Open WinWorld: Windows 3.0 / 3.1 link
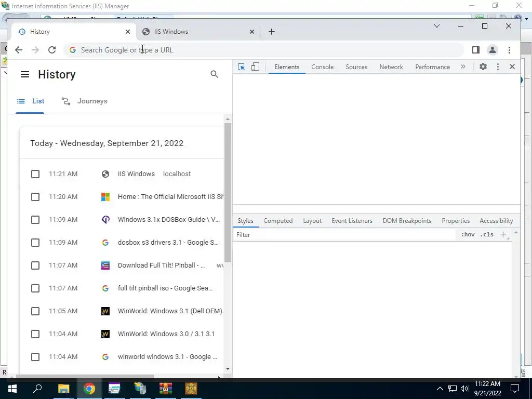The image size is (532, 399). click(x=166, y=334)
